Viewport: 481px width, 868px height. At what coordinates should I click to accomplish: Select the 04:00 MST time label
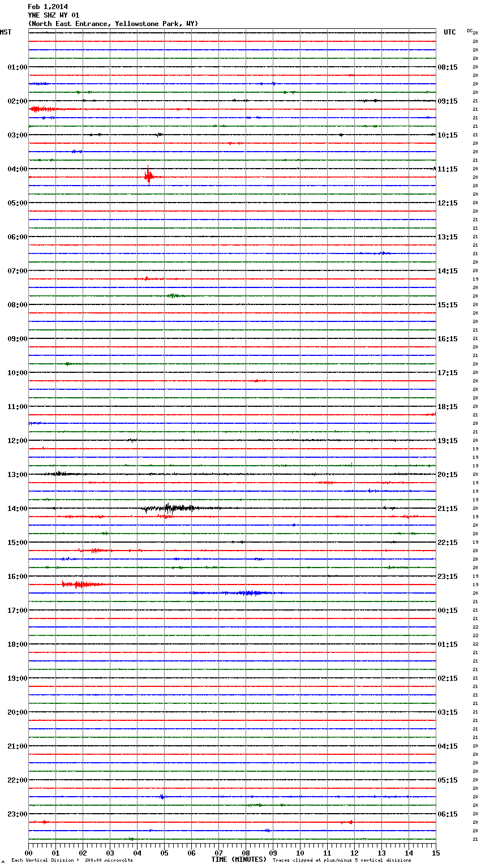[x=18, y=169]
